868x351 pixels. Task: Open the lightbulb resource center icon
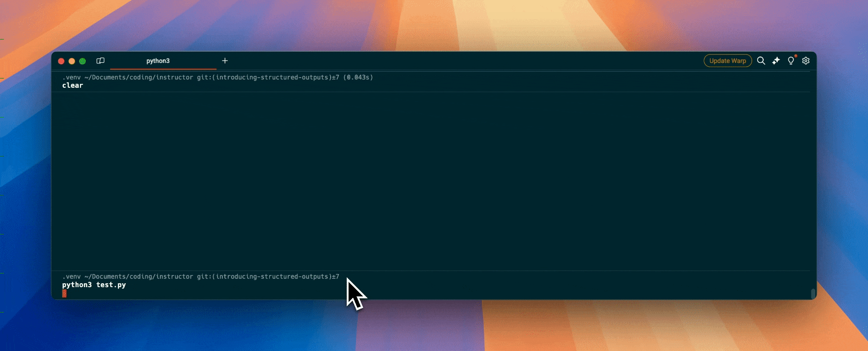[791, 61]
